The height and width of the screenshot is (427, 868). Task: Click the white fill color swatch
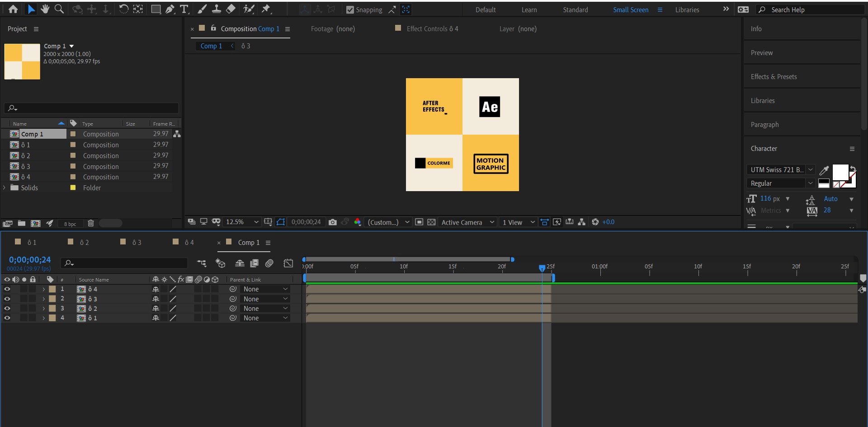(840, 172)
